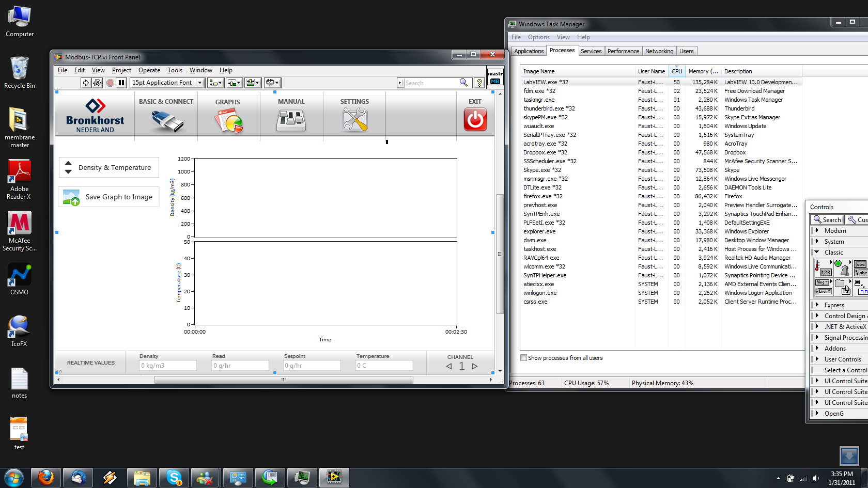Open the Resize Objects toolbar menu
The width and height of the screenshot is (868, 488).
click(x=253, y=83)
